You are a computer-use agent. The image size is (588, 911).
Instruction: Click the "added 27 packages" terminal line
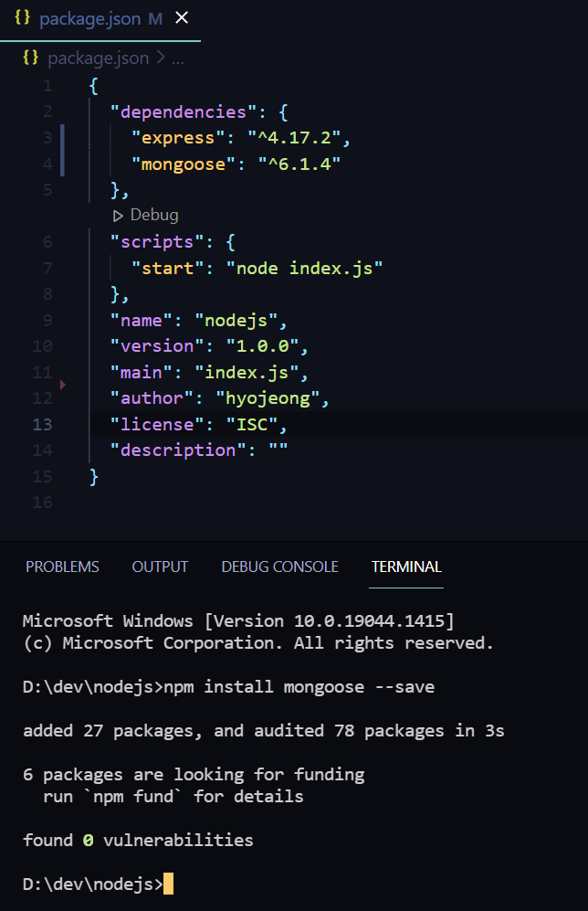[x=264, y=731]
